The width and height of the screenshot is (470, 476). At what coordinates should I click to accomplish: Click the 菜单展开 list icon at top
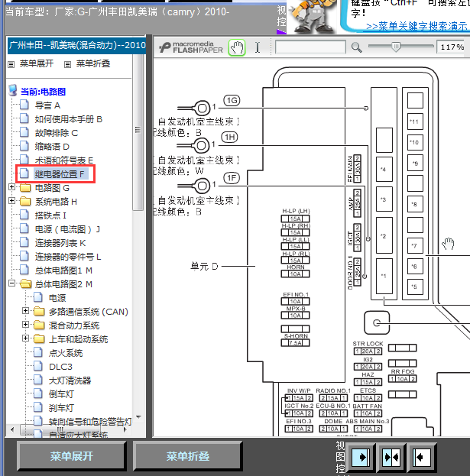pyautogui.click(x=11, y=64)
